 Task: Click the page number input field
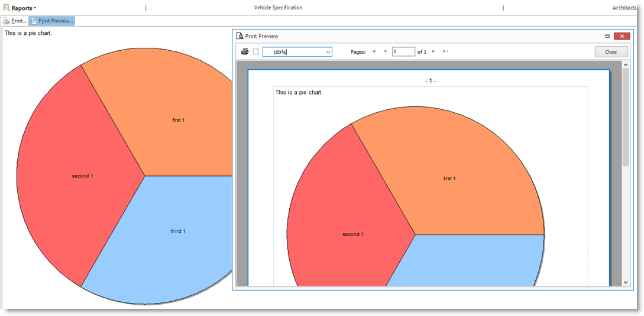point(403,52)
